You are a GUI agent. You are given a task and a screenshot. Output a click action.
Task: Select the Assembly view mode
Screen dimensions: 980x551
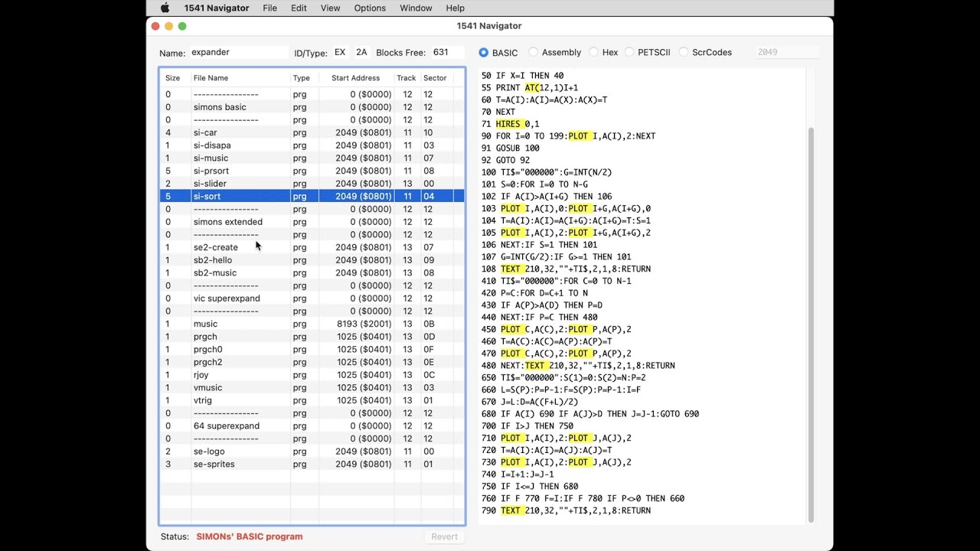click(x=554, y=53)
